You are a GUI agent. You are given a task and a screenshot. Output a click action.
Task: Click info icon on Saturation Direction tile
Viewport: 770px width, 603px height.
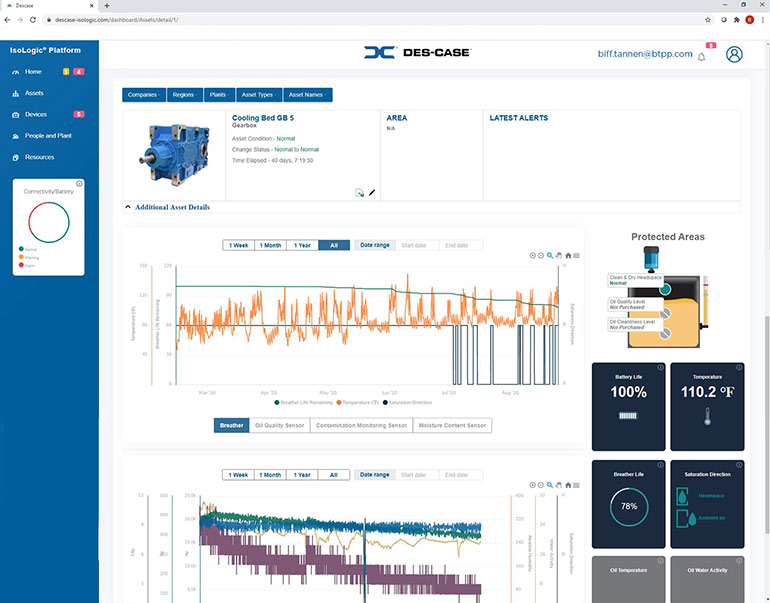739,465
